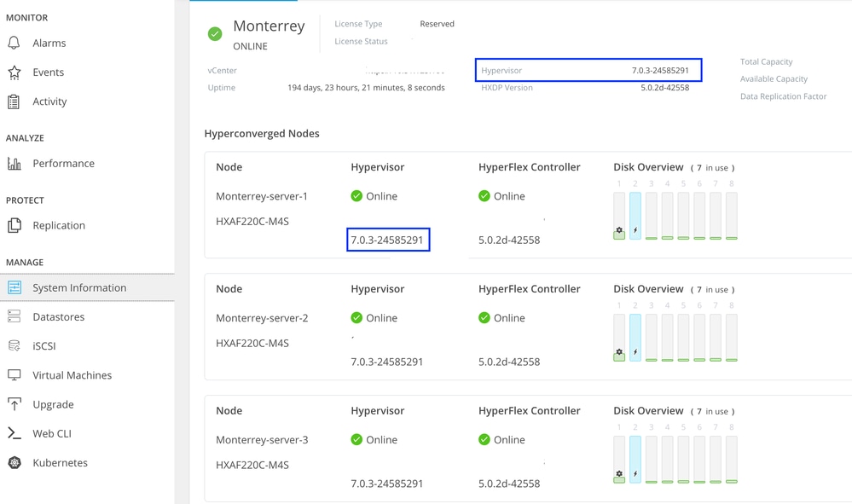Click the Uptime value text
Viewport: 852px width, 504px height.
point(366,88)
